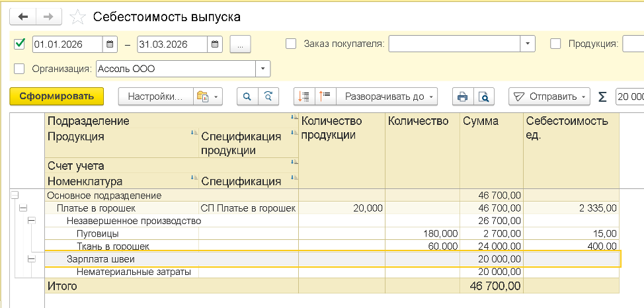The width and height of the screenshot is (644, 308).
Task: Add report to favorites with star icon
Action: coord(77,17)
